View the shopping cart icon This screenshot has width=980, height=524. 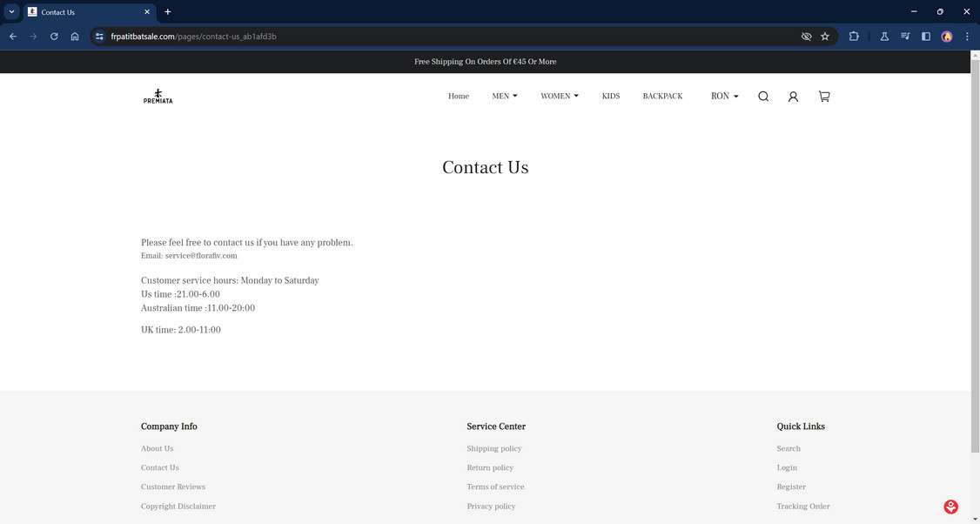tap(822, 96)
